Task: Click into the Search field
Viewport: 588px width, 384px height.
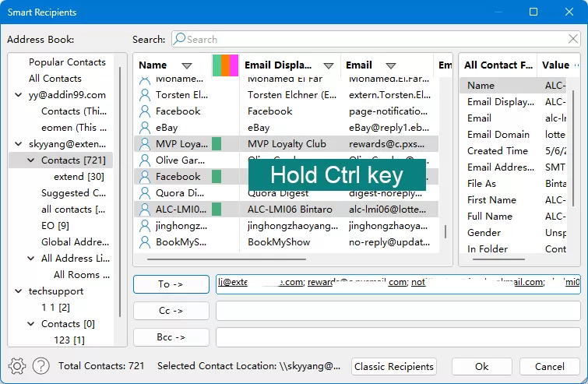Action: coord(375,39)
